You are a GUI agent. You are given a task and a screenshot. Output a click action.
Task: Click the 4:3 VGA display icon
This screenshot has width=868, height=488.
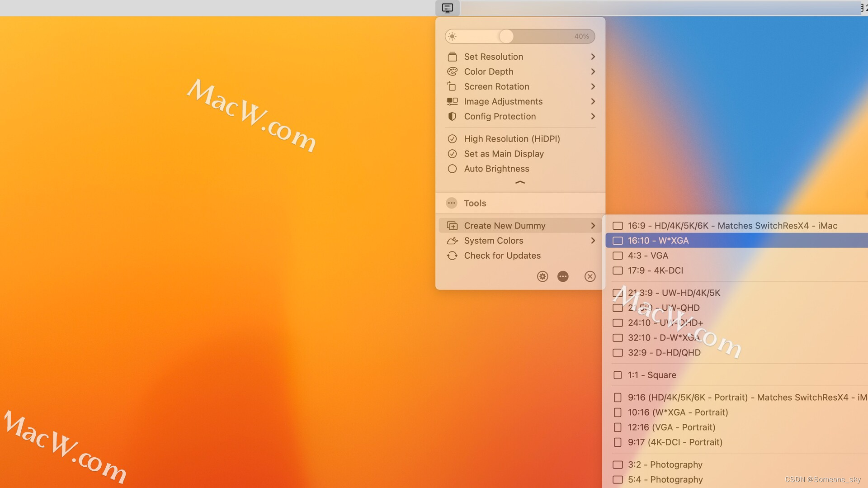(618, 256)
